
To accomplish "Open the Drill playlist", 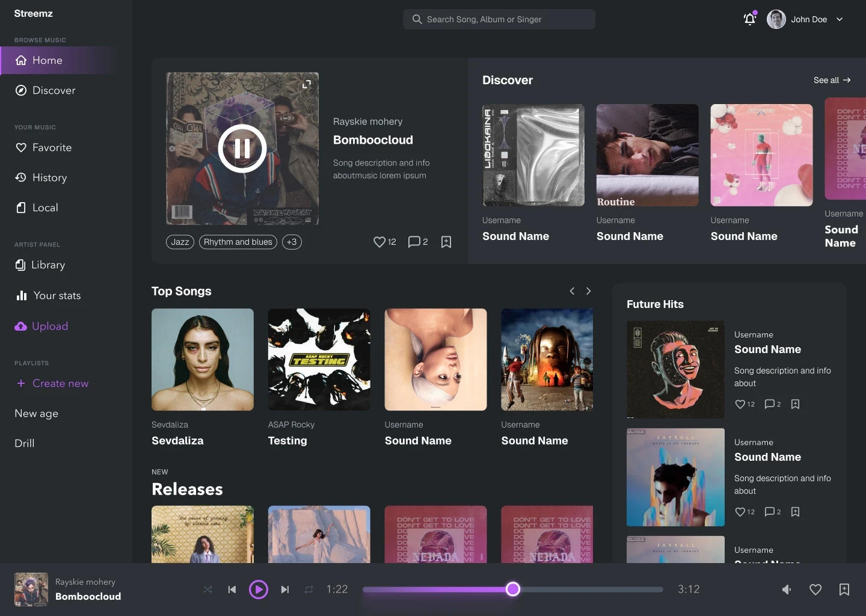I will tap(24, 443).
